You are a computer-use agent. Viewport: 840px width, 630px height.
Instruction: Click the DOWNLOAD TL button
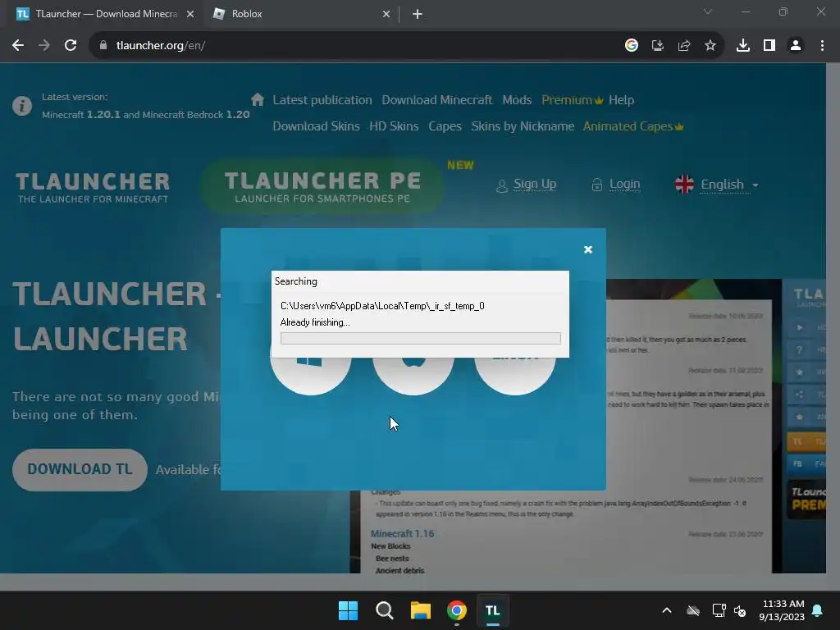80,469
